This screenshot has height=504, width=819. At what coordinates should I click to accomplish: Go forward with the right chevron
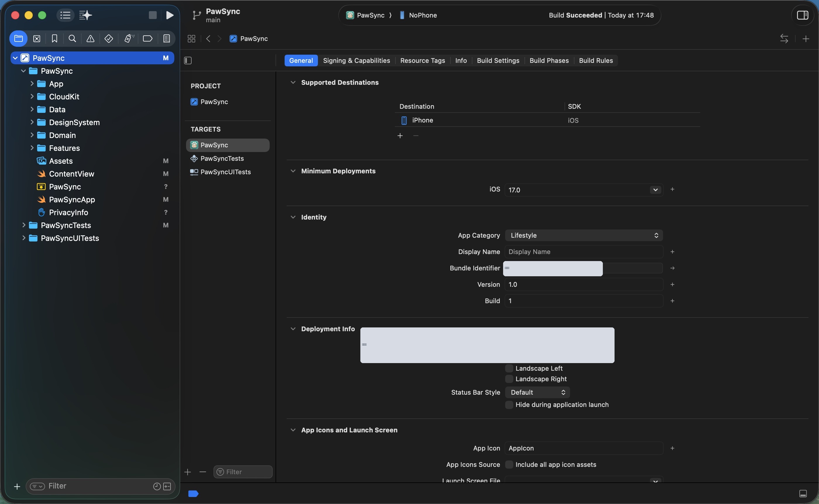tap(219, 39)
